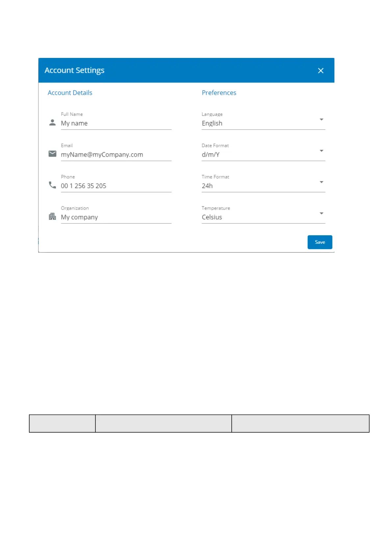Open the Time Format dropdown

pyautogui.click(x=321, y=182)
